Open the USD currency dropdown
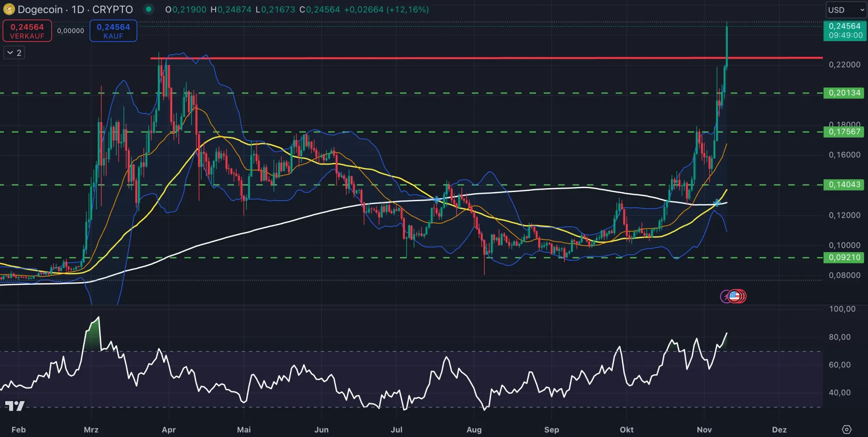This screenshot has width=868, height=437. [846, 10]
